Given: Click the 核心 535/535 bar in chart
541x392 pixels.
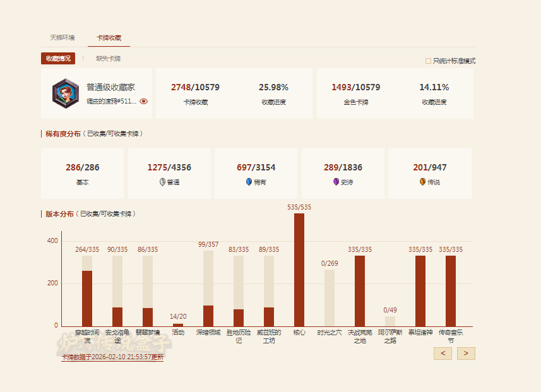Looking at the screenshot, I should tap(299, 270).
